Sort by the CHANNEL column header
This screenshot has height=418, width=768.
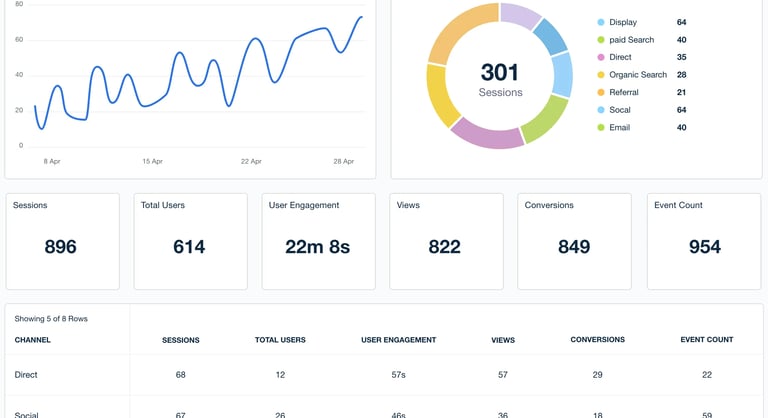[32, 340]
